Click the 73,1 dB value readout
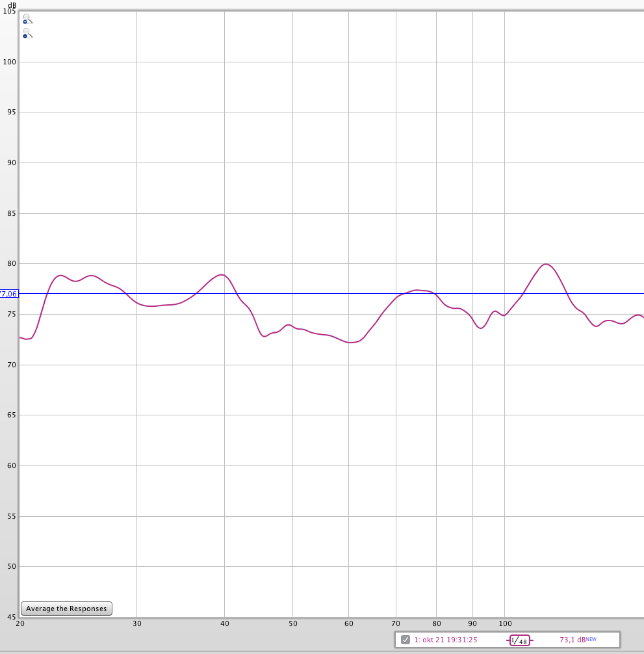This screenshot has height=654, width=644. click(573, 640)
